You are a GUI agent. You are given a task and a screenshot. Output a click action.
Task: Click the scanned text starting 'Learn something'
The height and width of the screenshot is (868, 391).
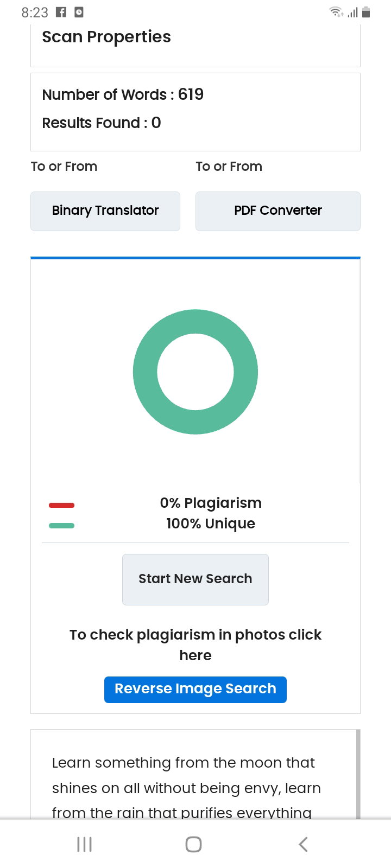(187, 788)
